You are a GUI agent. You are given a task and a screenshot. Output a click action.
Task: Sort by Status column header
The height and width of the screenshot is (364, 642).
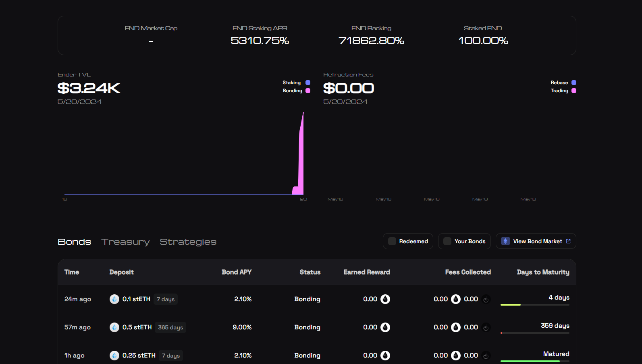310,272
